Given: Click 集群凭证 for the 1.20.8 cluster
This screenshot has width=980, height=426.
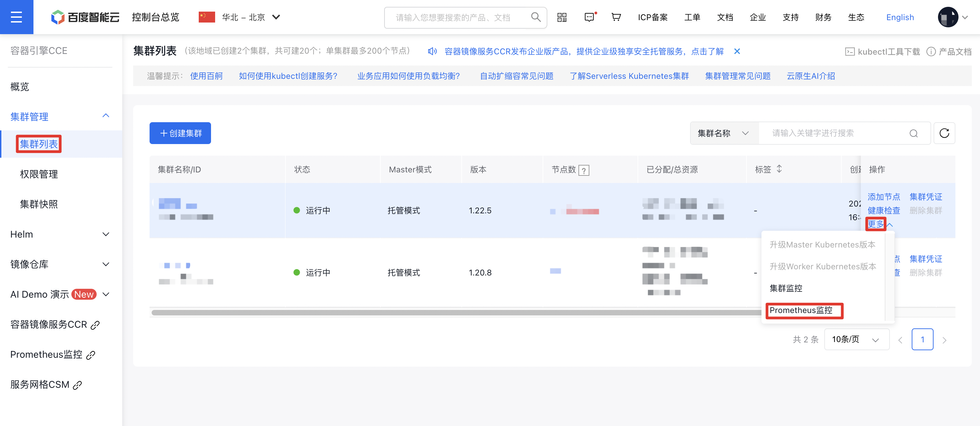Looking at the screenshot, I should pyautogui.click(x=926, y=259).
